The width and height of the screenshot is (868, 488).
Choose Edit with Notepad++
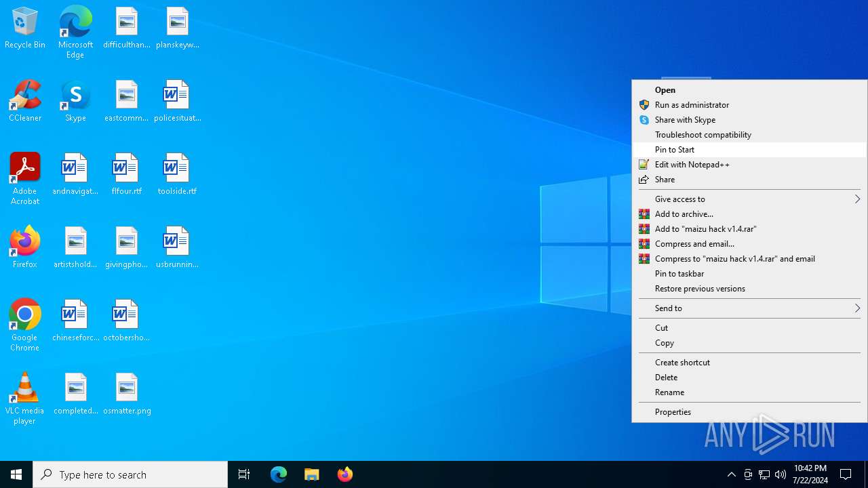(749, 165)
